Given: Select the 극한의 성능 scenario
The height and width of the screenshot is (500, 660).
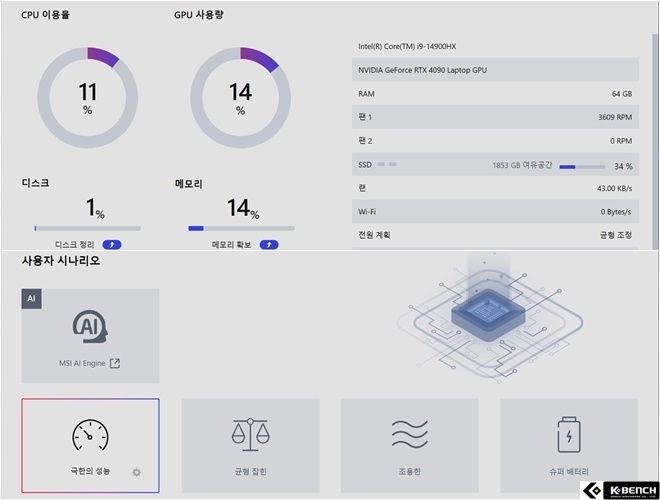Looking at the screenshot, I should [x=90, y=446].
